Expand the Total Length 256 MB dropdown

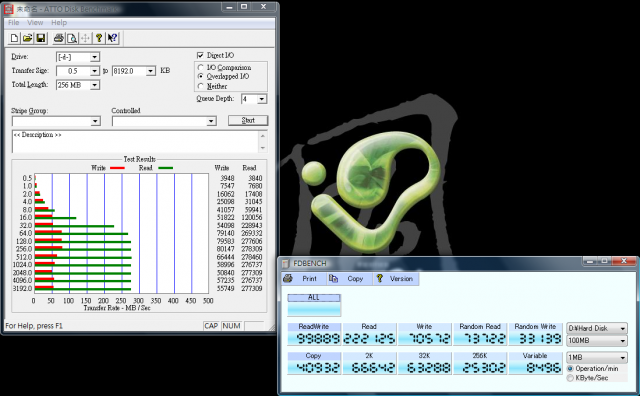[x=94, y=85]
